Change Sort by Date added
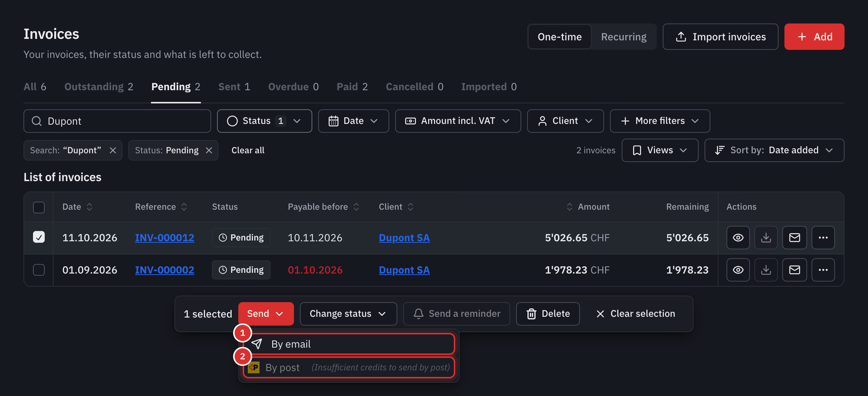The width and height of the screenshot is (868, 396). click(x=774, y=150)
